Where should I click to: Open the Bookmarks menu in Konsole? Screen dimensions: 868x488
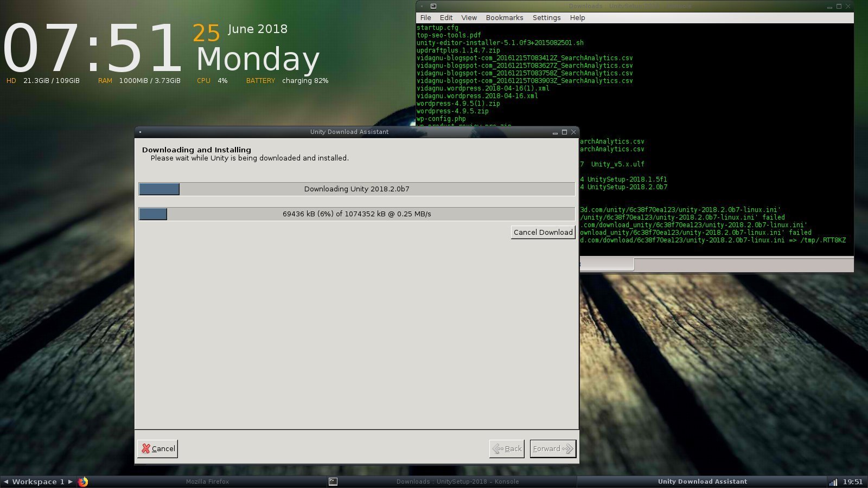[x=505, y=18]
